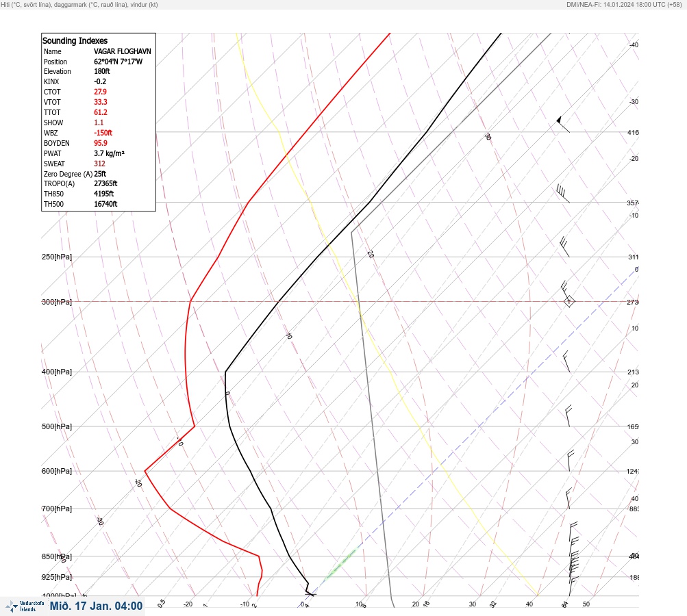Select the wind barb at the 500 hPa level

point(569,416)
